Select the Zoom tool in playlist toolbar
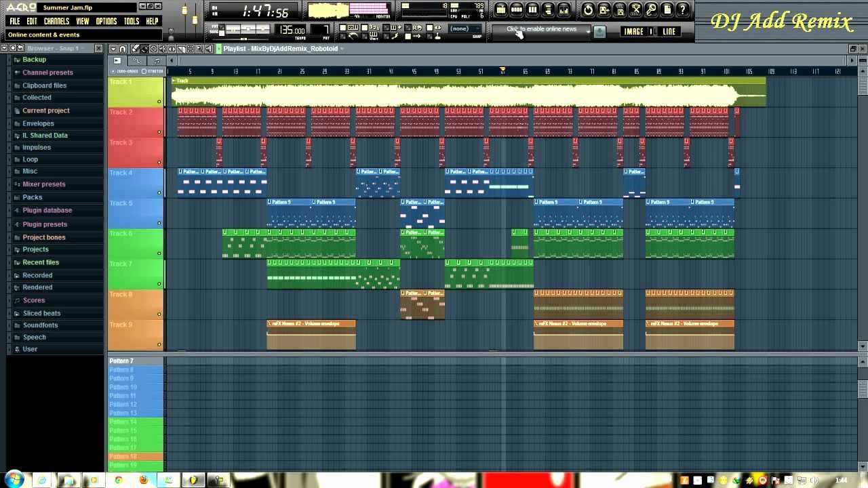This screenshot has width=868, height=488. point(199,49)
